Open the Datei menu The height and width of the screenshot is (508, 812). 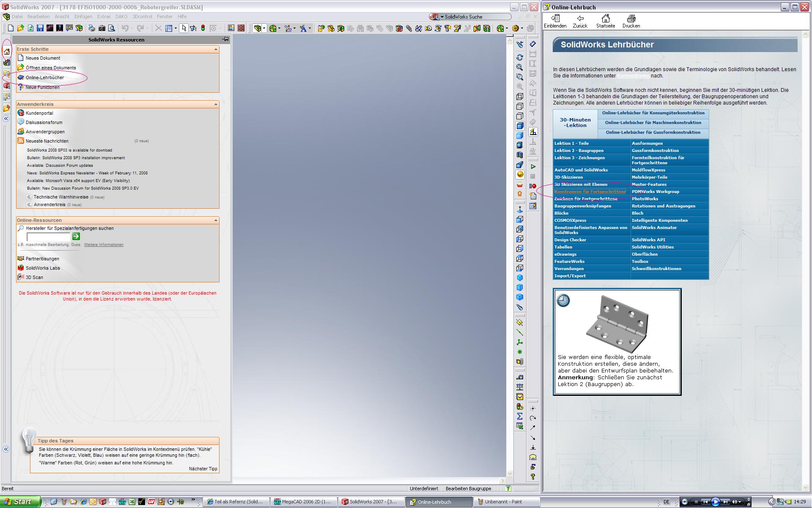(17, 17)
